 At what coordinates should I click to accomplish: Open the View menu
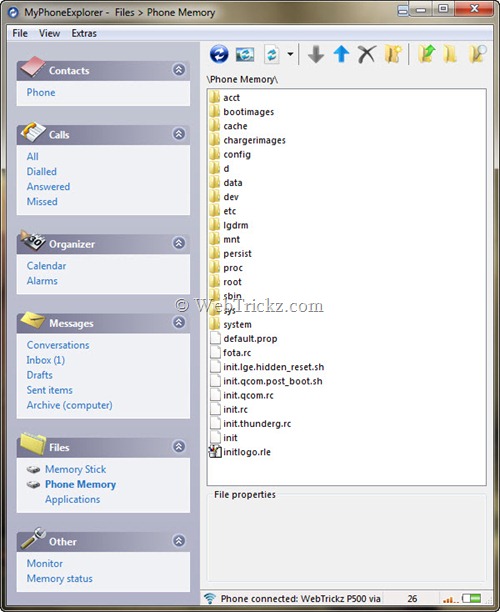pyautogui.click(x=50, y=34)
